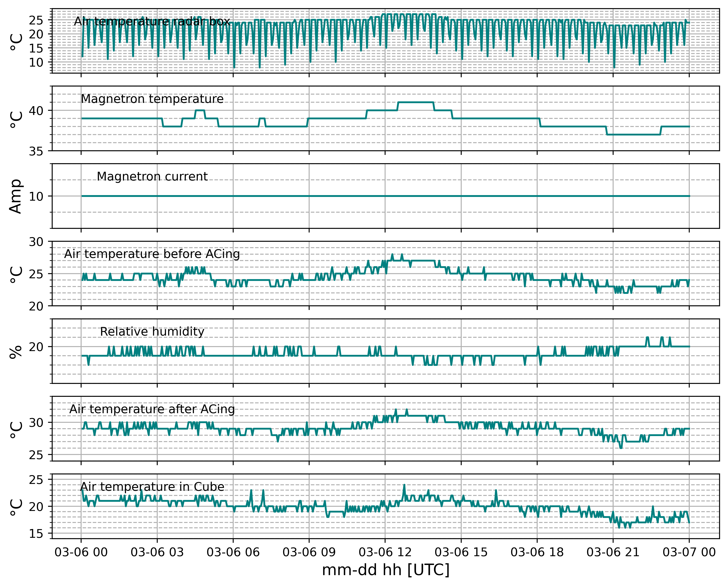Click the "Air temperature in Cube" label

coord(152,486)
